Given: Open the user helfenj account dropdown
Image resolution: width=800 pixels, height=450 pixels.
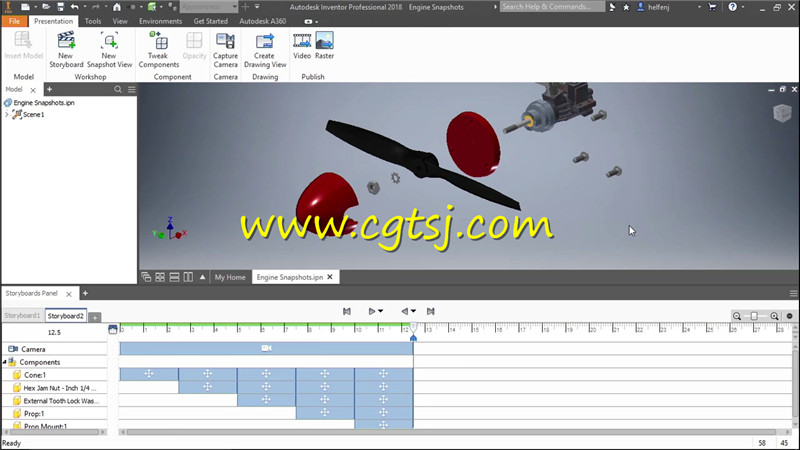Looking at the screenshot, I should [x=699, y=7].
